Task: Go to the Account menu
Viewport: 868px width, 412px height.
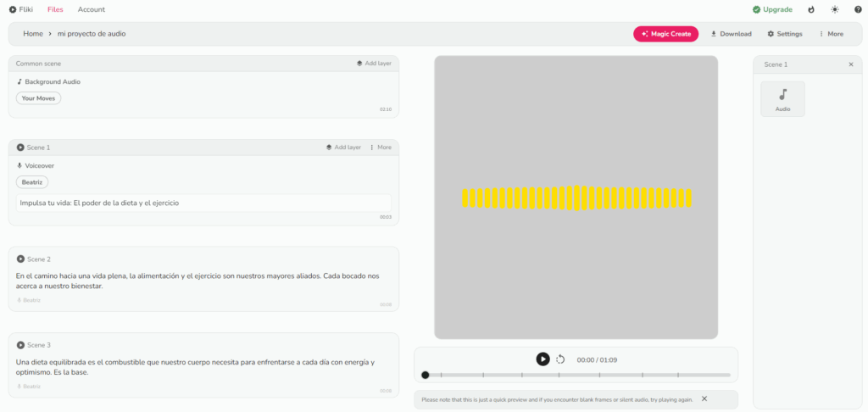Action: point(92,9)
